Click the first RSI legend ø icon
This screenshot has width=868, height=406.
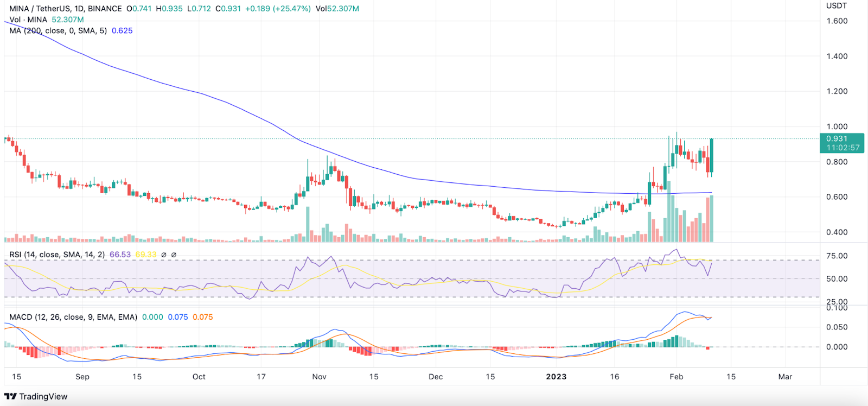[x=164, y=255]
